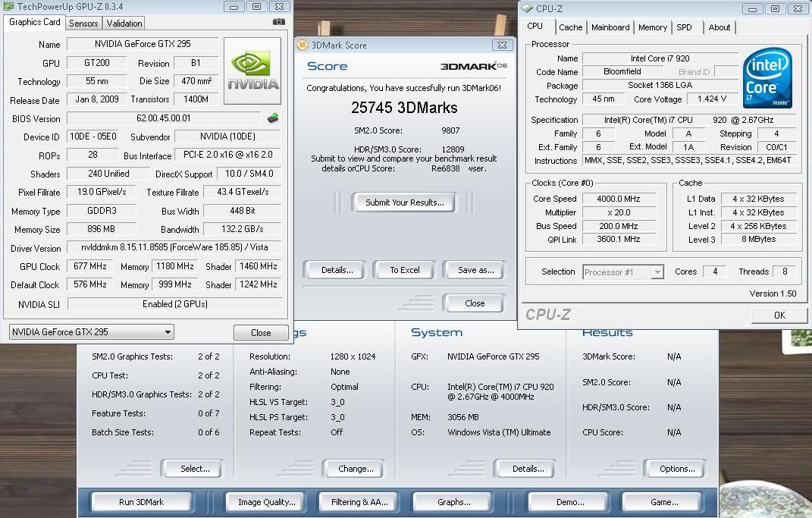Click the OS text Windows Vista Ultimate
This screenshot has width=812, height=518.
[x=499, y=432]
